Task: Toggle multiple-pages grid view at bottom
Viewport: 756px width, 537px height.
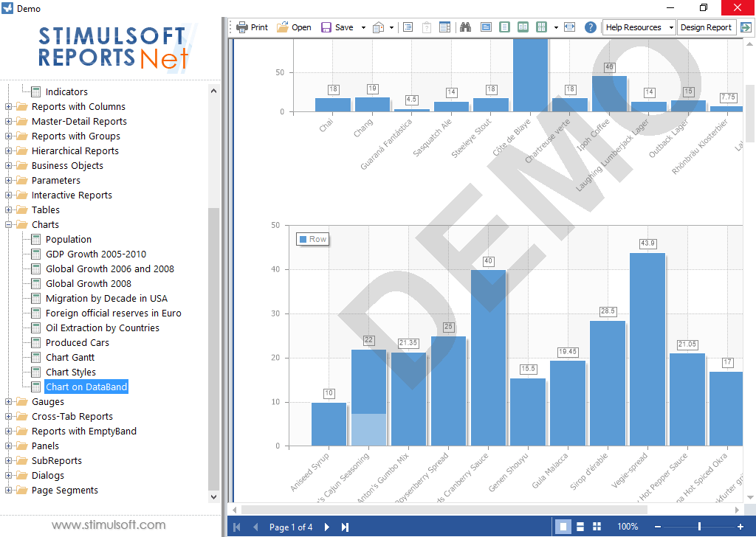Action: pyautogui.click(x=597, y=526)
